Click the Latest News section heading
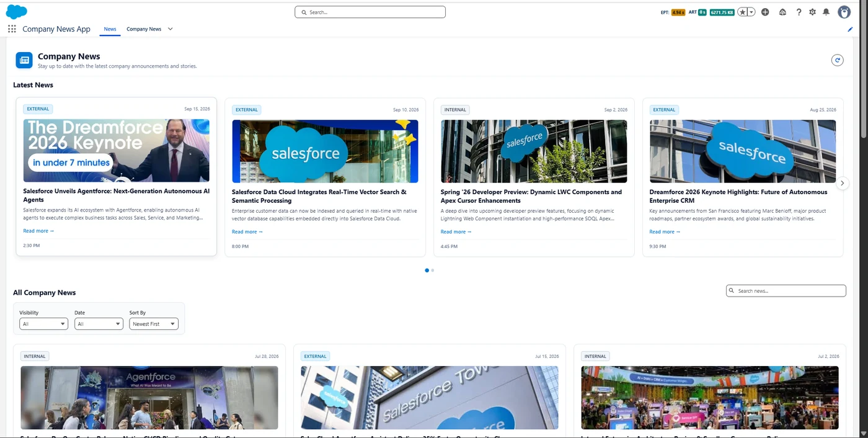This screenshot has height=438, width=868. (33, 85)
